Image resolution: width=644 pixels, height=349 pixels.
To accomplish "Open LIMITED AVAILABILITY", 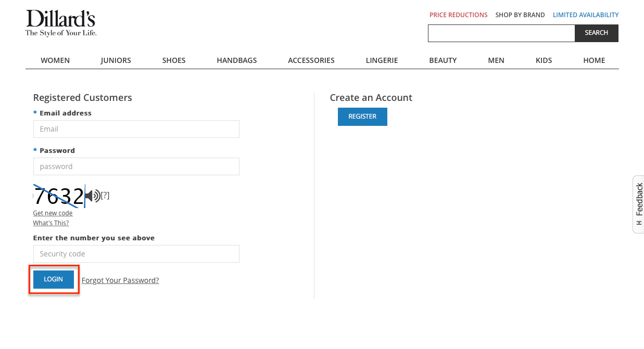I will point(586,15).
